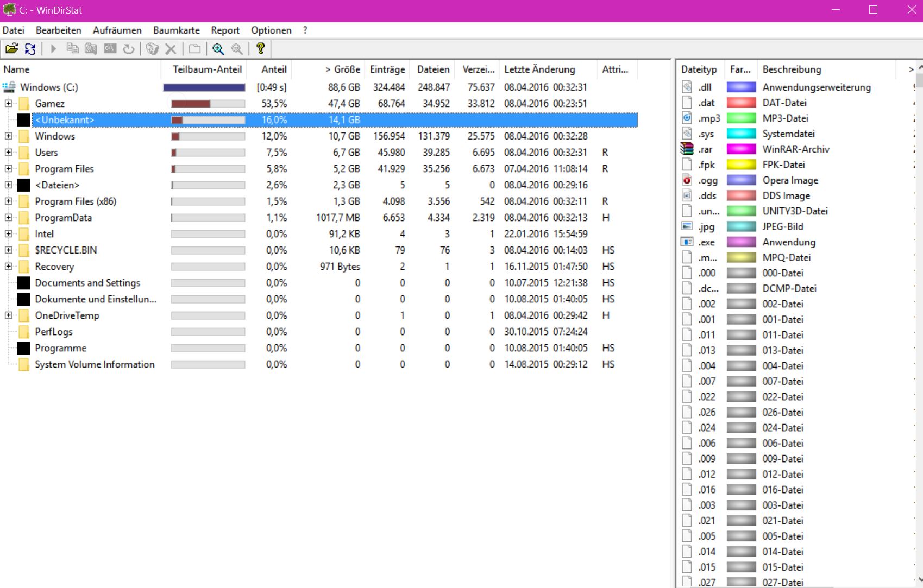The height and width of the screenshot is (588, 923).
Task: Expand the OneDriveTemp folder node
Action: (x=8, y=315)
